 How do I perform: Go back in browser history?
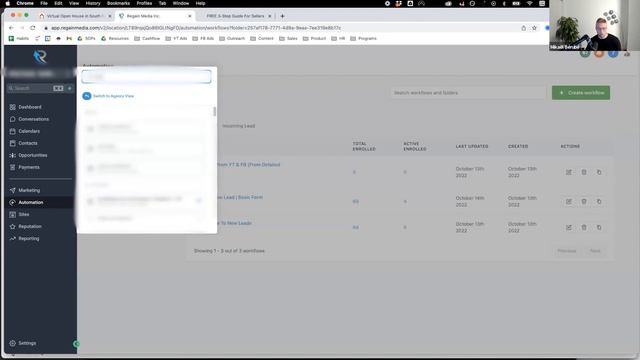coord(11,28)
